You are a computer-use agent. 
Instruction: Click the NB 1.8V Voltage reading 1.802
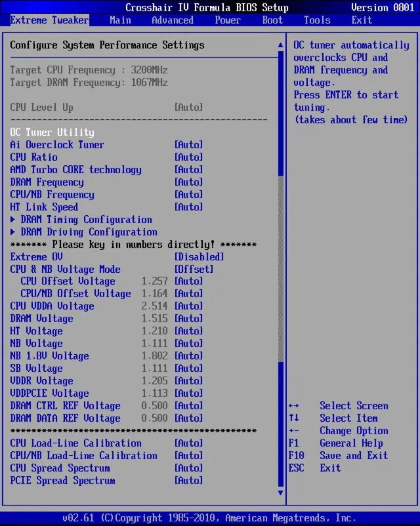pos(154,355)
